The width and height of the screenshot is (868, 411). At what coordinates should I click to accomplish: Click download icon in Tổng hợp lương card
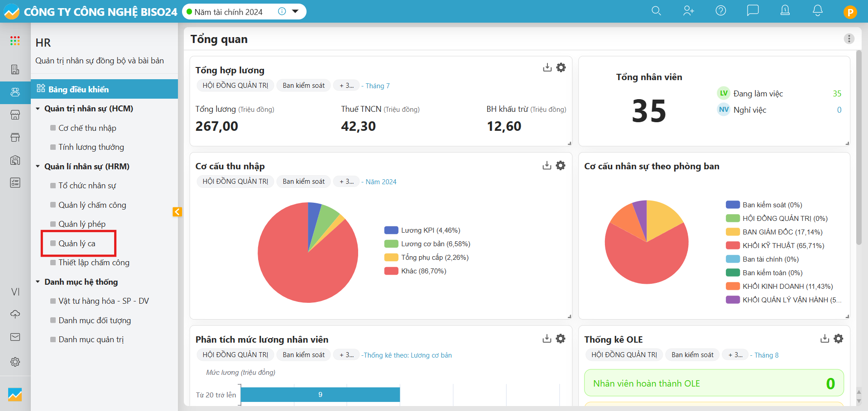[547, 67]
